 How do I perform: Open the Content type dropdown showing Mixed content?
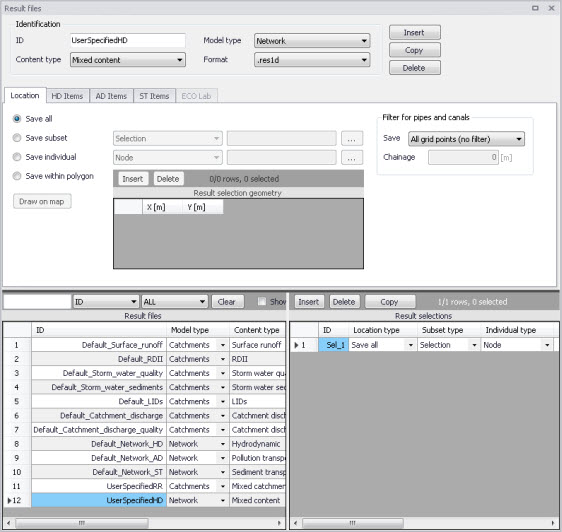coord(128,60)
